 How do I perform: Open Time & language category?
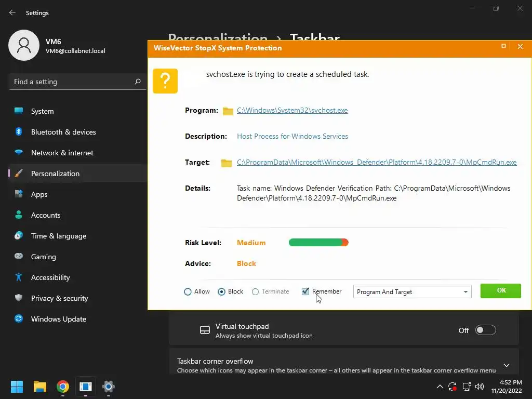(x=78, y=236)
